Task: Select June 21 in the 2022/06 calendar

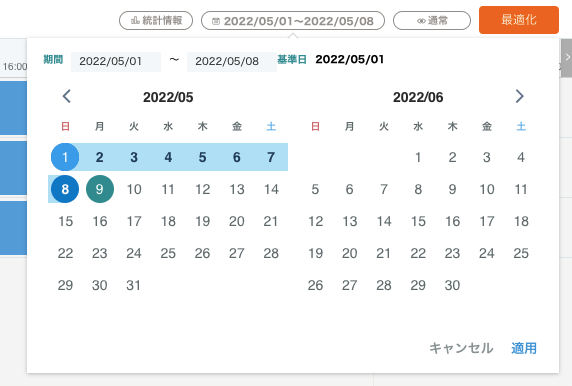Action: [384, 253]
